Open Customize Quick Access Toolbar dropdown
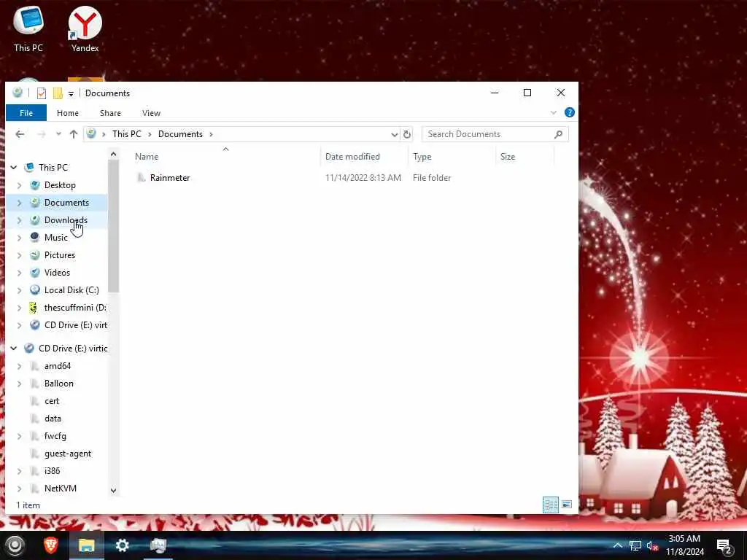 (x=71, y=94)
